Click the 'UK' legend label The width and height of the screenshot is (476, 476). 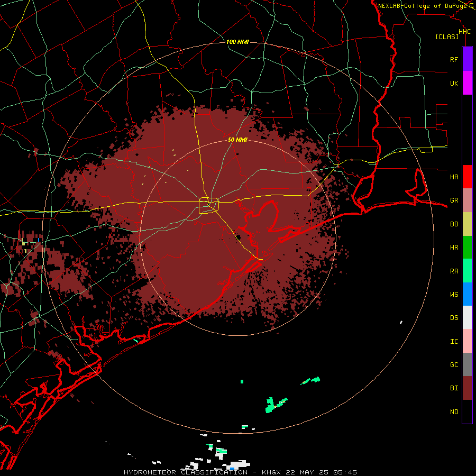click(x=454, y=83)
